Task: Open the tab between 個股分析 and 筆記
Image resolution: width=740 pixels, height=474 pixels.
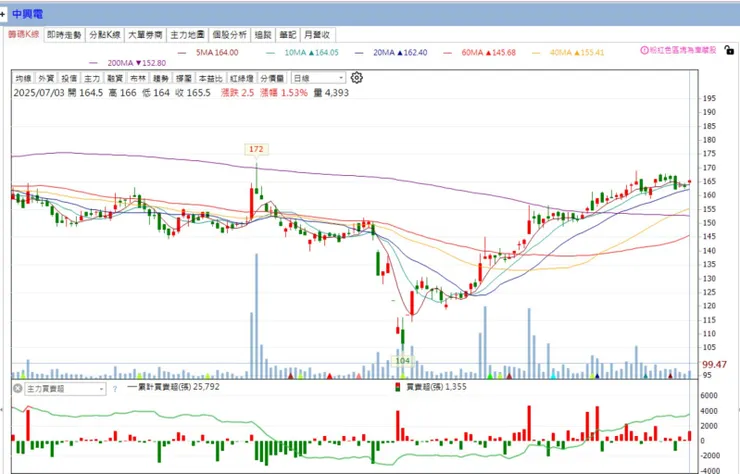Action: 263,35
